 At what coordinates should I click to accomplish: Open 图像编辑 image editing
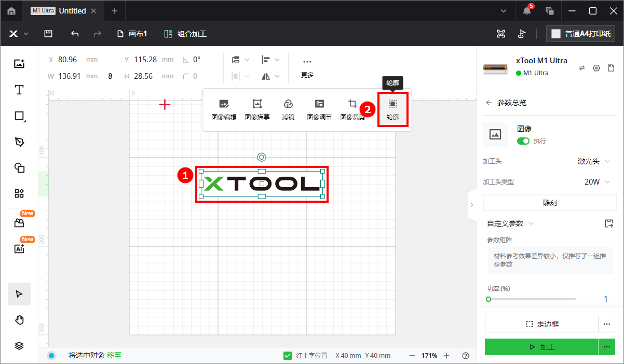tap(224, 110)
